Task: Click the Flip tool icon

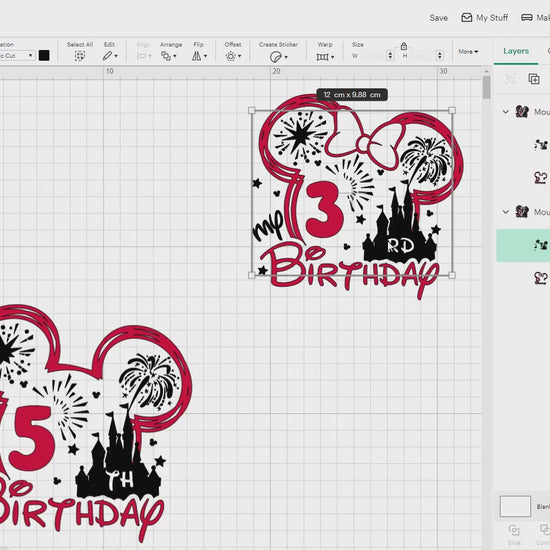Action: click(197, 56)
